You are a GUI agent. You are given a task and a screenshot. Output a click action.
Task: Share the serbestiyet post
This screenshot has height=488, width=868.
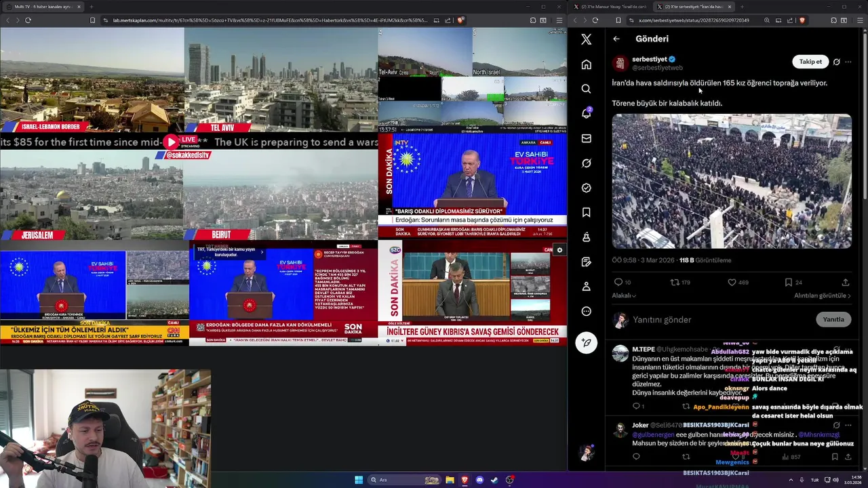pos(846,282)
